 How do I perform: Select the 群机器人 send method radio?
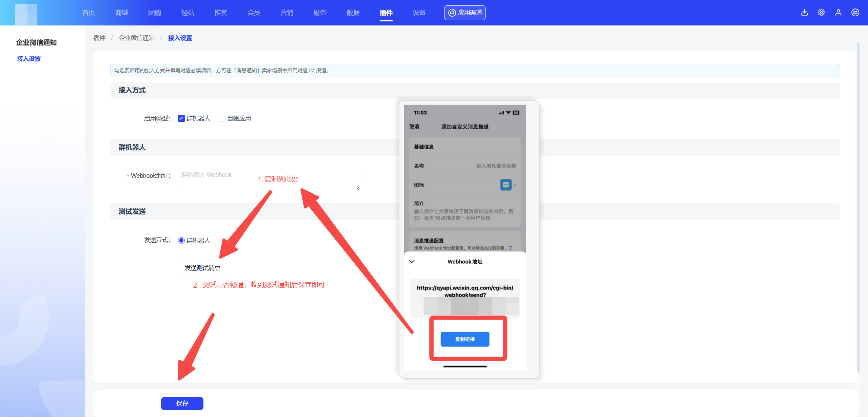click(181, 241)
